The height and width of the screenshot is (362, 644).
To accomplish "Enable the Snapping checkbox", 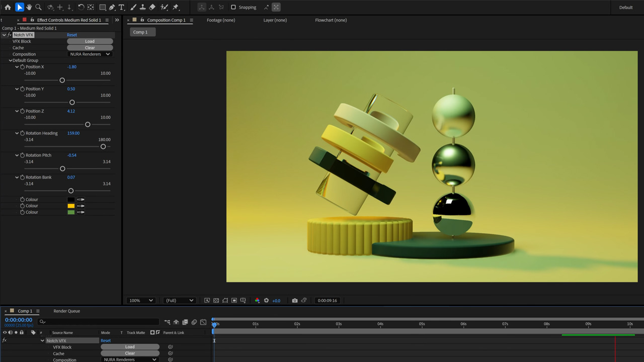I will (234, 7).
